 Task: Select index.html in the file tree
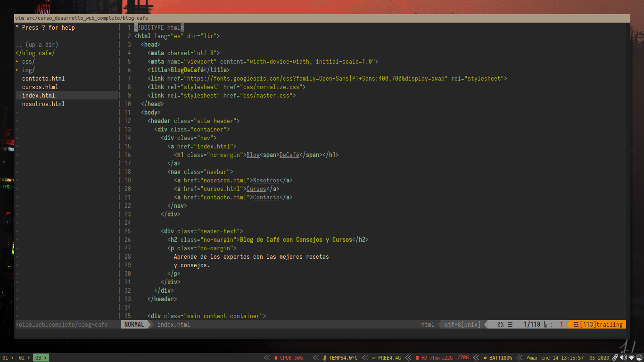[x=38, y=95]
